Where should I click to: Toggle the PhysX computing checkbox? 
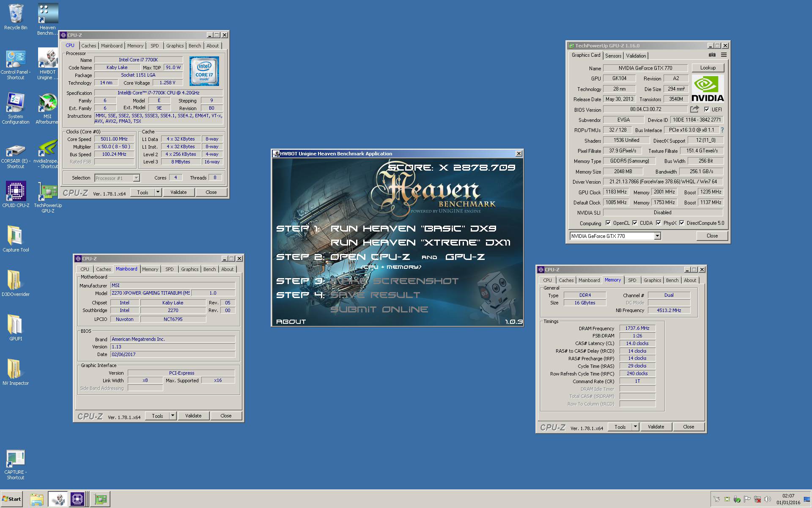click(658, 223)
